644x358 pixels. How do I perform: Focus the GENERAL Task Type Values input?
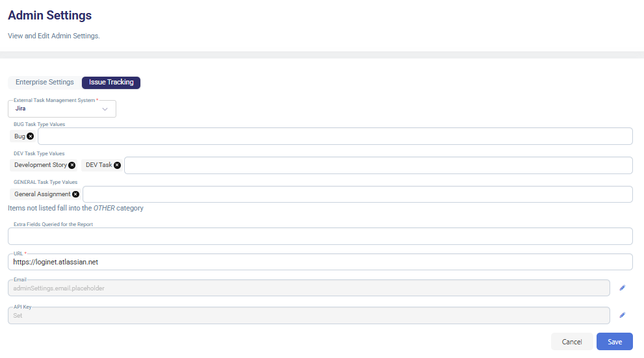[357, 194]
